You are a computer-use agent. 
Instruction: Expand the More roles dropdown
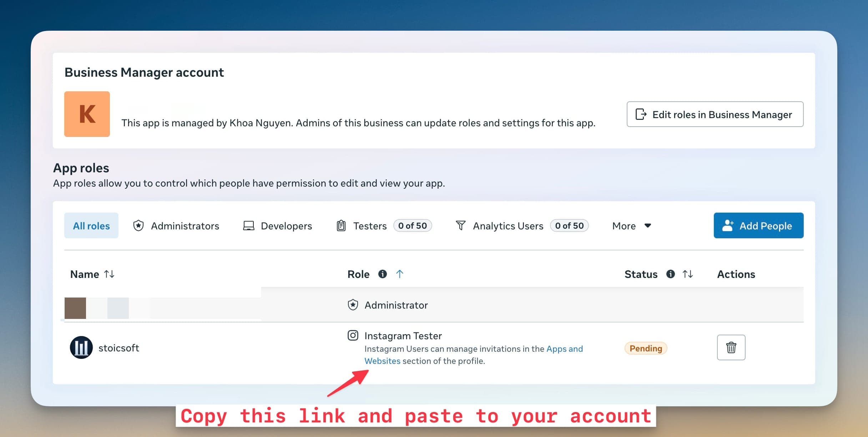point(632,226)
